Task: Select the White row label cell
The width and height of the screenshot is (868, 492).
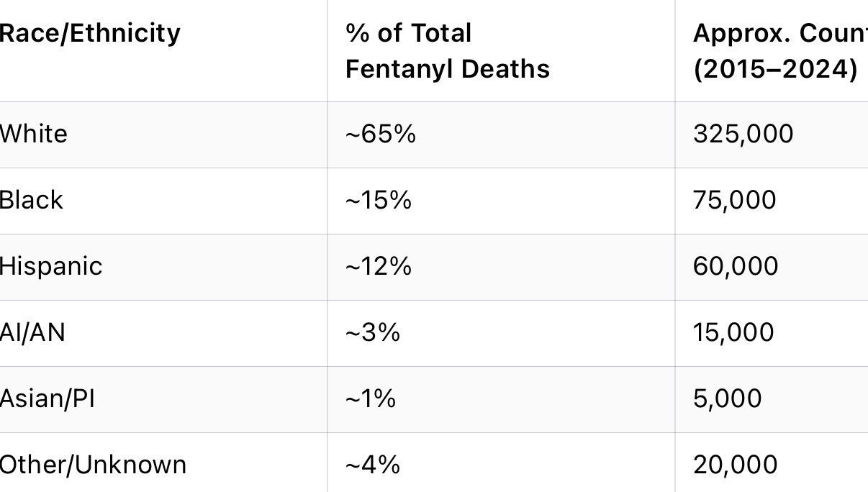Action: [x=33, y=134]
